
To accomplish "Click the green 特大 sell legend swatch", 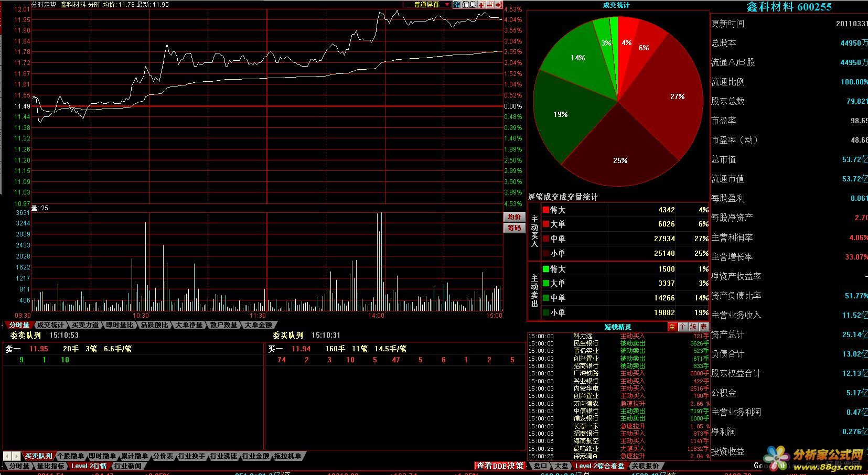I will [x=546, y=269].
